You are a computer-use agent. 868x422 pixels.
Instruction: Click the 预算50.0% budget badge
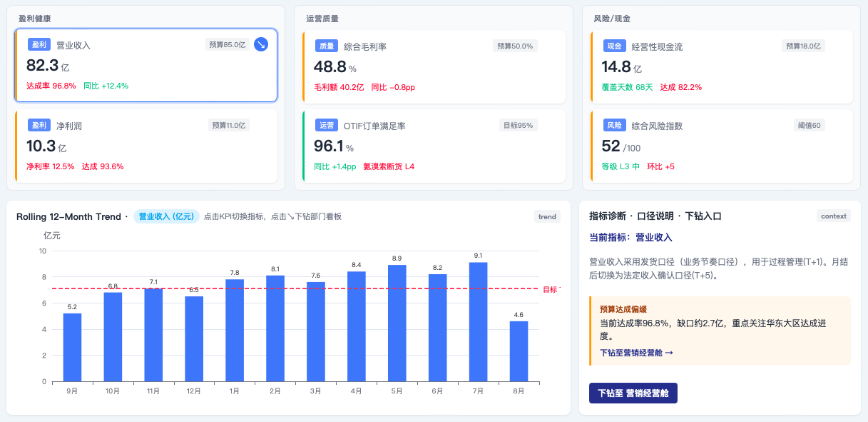click(514, 46)
